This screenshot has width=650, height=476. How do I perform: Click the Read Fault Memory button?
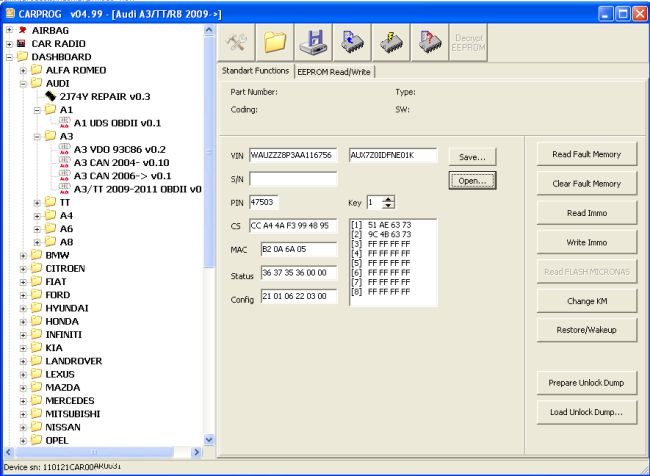(586, 154)
